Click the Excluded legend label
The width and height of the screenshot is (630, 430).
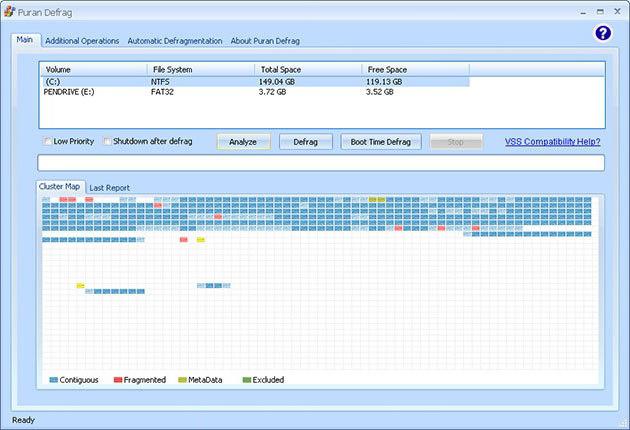coord(268,380)
